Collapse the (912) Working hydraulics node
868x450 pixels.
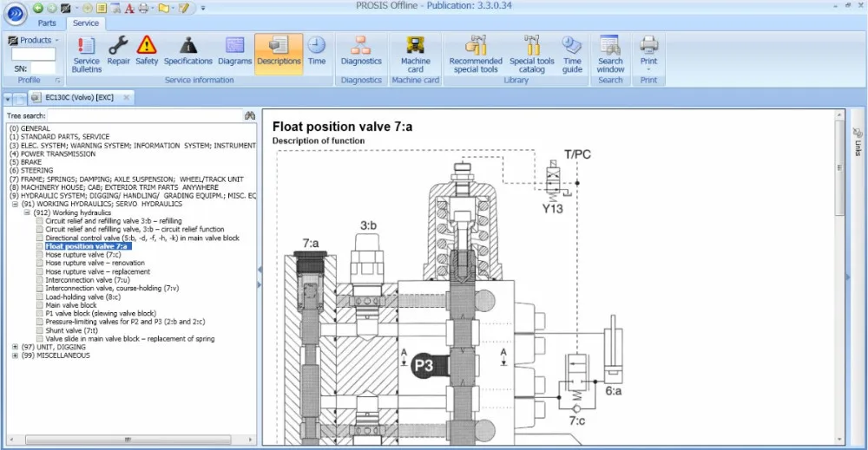coord(27,212)
